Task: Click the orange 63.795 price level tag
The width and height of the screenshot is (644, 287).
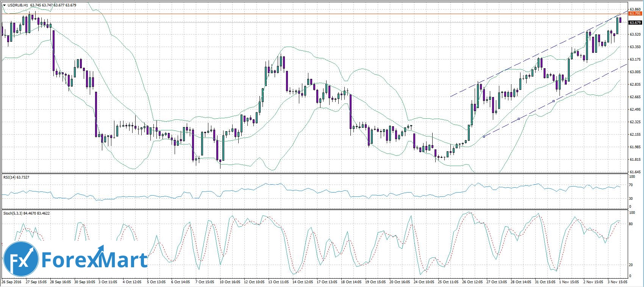Action: 635,14
